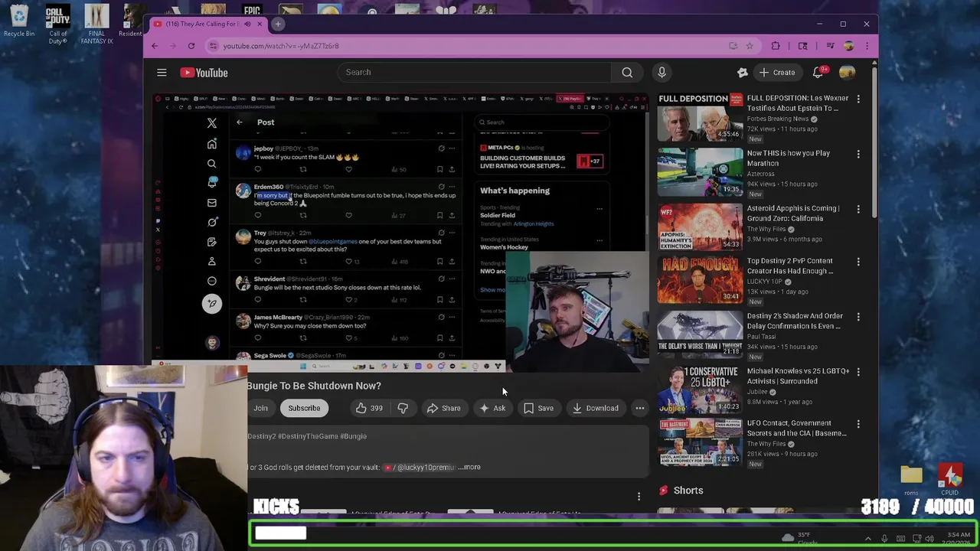Select the They Are Calling For browser tab
The height and width of the screenshot is (551, 980).
click(x=201, y=24)
